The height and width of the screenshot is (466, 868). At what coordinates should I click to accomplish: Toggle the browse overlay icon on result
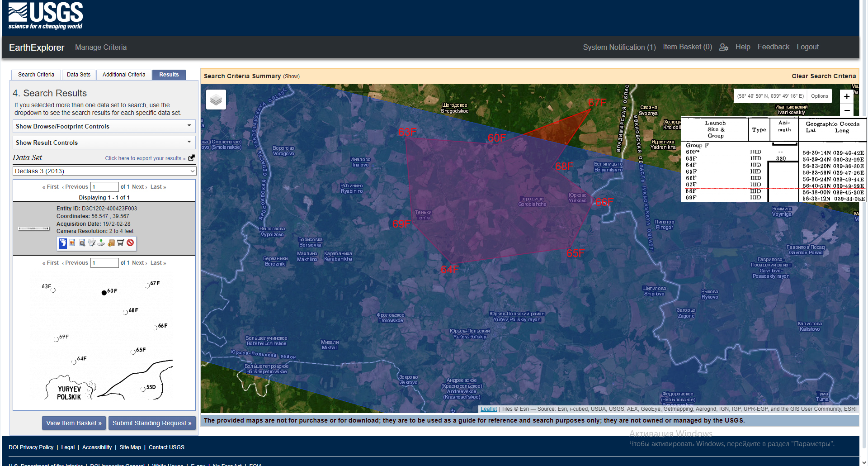click(72, 243)
